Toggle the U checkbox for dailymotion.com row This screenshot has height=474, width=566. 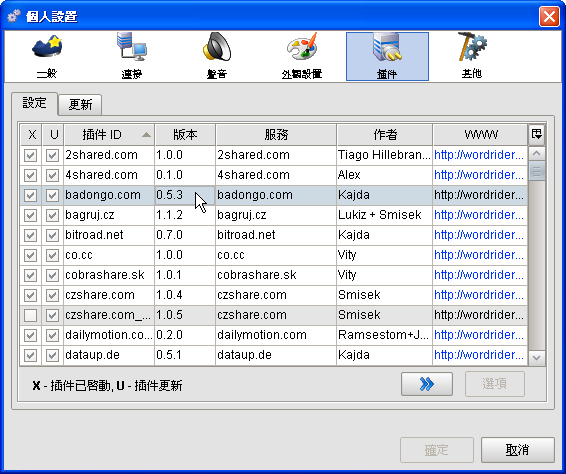point(53,335)
